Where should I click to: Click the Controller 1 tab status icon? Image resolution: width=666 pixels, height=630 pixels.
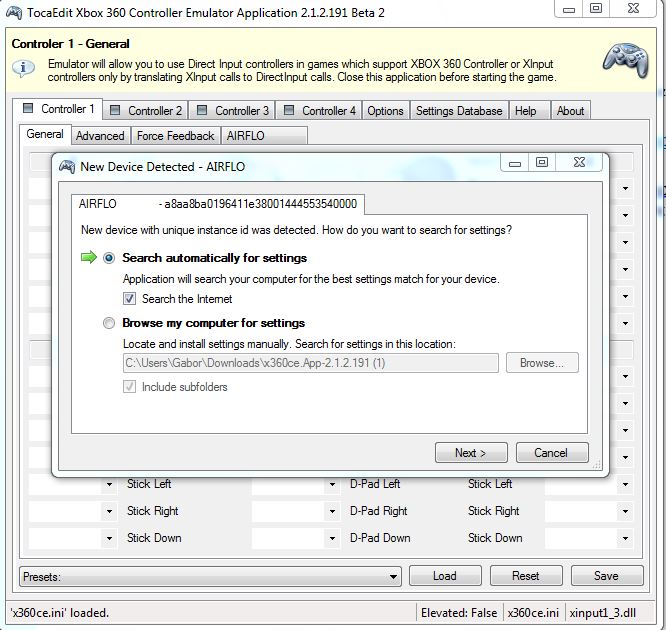pyautogui.click(x=27, y=110)
